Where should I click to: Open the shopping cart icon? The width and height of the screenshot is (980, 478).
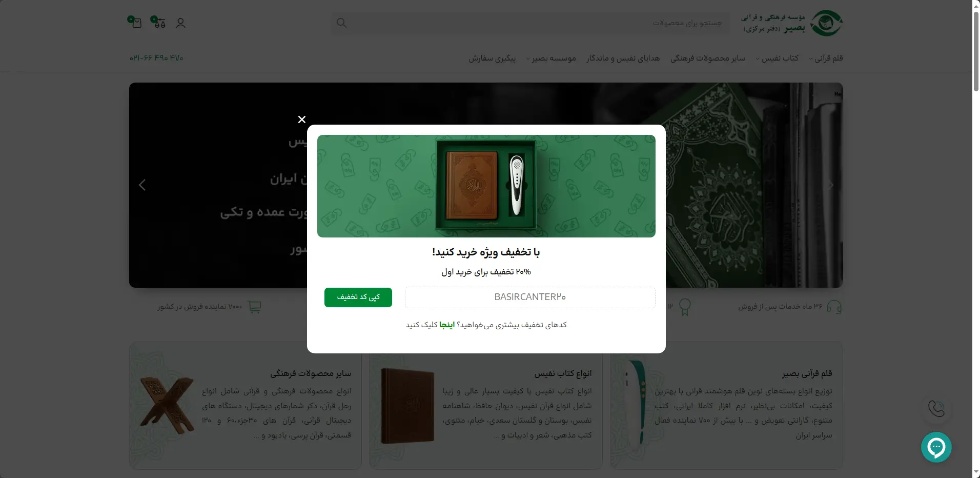coord(135,22)
